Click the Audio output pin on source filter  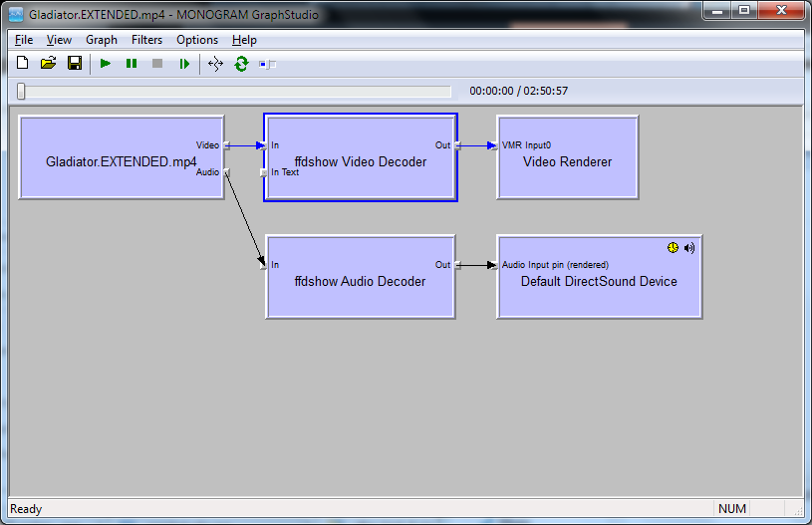226,172
